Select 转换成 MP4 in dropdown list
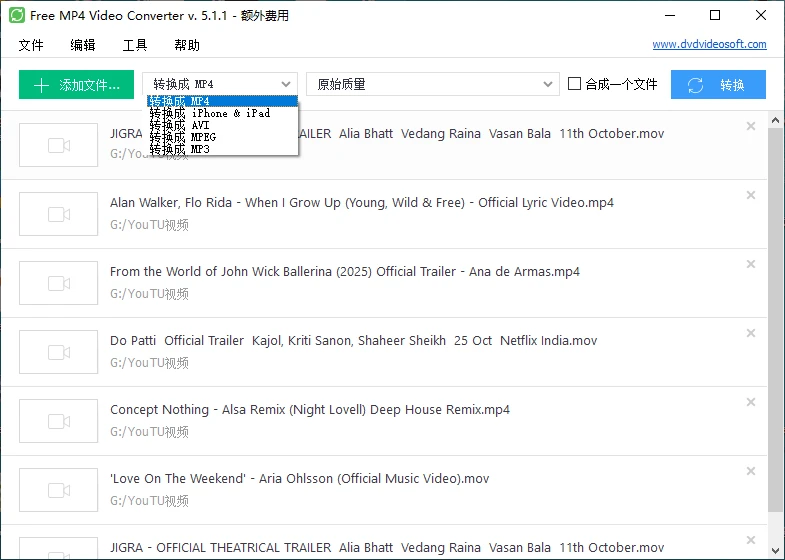785x560 pixels. click(223, 101)
